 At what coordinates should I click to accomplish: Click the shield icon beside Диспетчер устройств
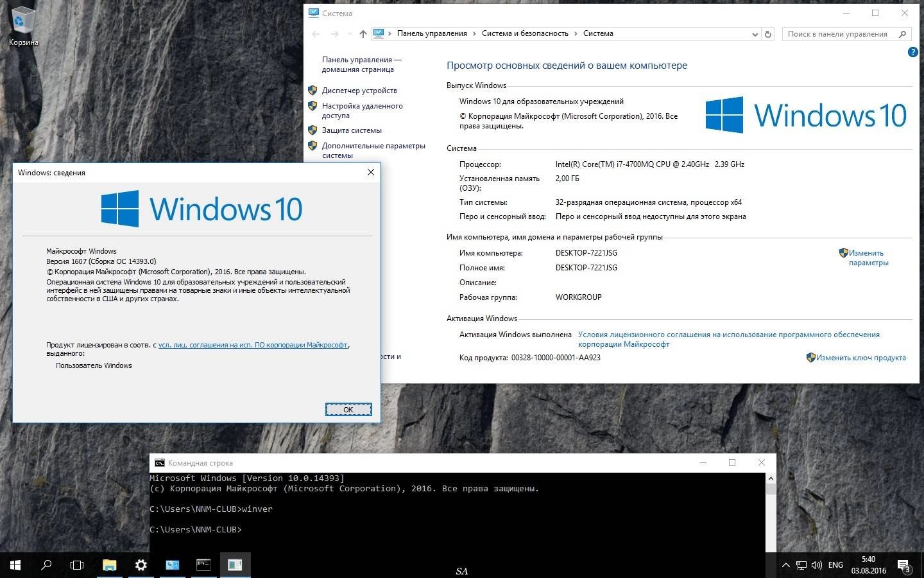tap(312, 91)
